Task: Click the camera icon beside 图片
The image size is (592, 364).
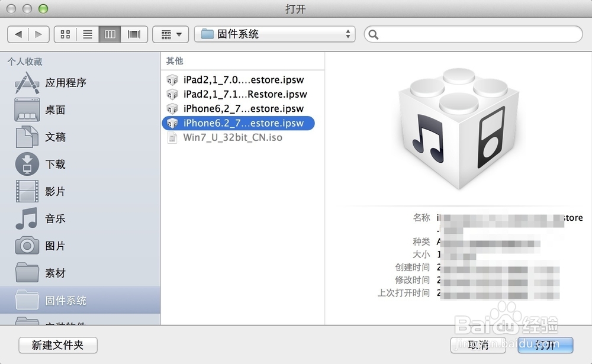Action: coord(27,246)
